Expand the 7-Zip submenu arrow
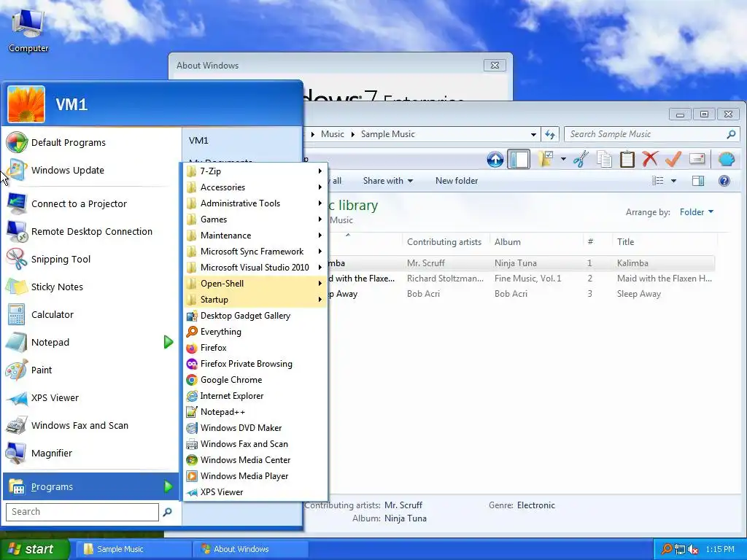Screen dimensions: 747x560 pos(320,171)
